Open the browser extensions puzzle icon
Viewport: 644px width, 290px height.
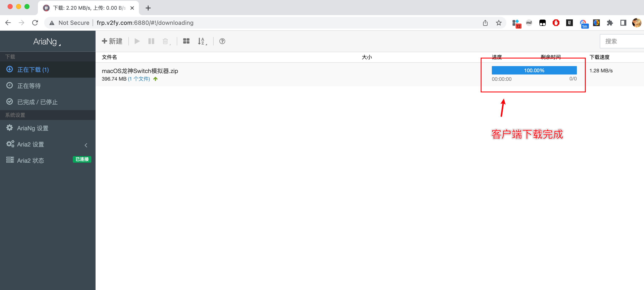point(609,23)
